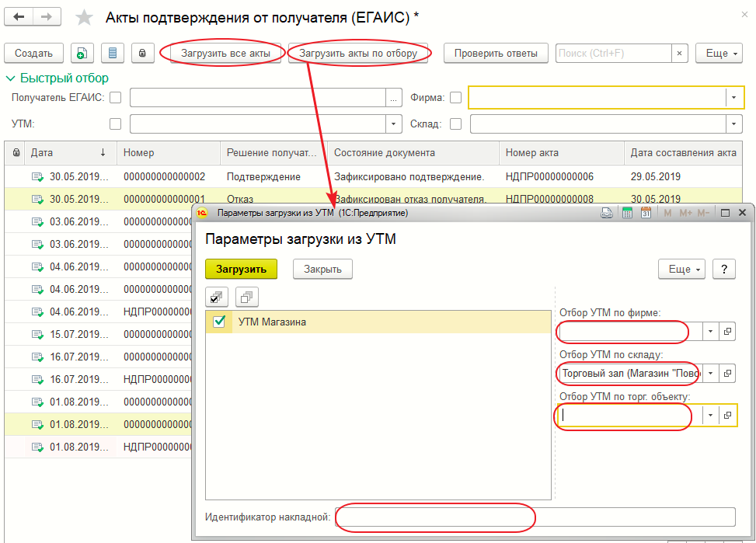
Task: Click the list view icon in toolbar
Action: pos(112,53)
